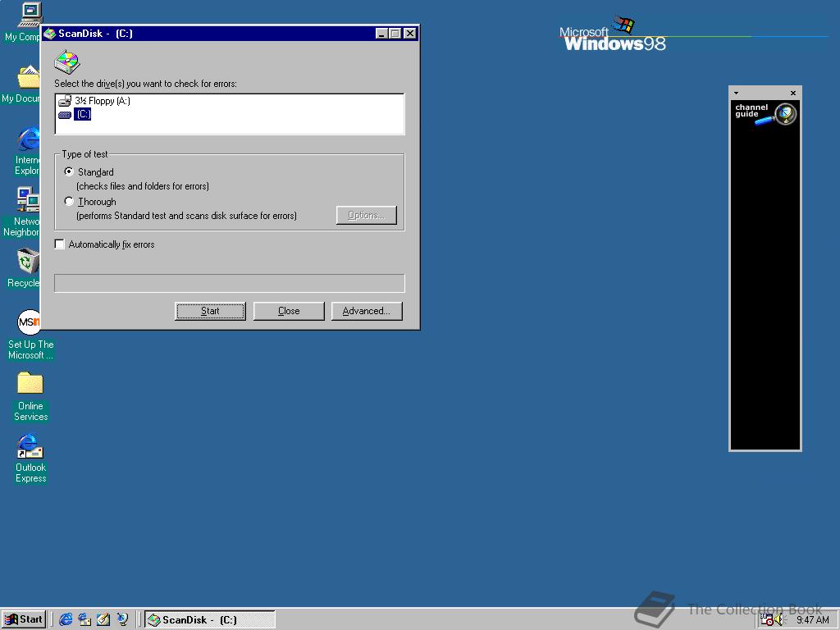Select the 3½ Floppy (A:) drive
This screenshot has width=840, height=630.
click(94, 101)
